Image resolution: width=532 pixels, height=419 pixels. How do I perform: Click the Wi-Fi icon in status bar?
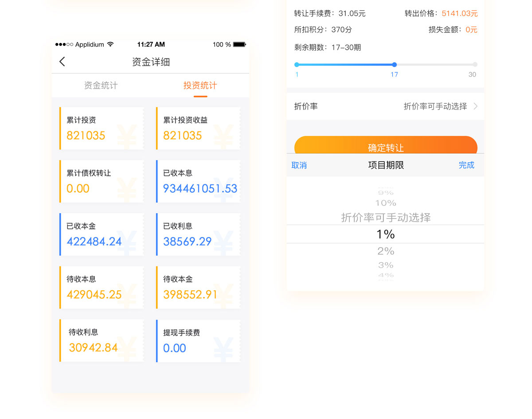pyautogui.click(x=110, y=44)
